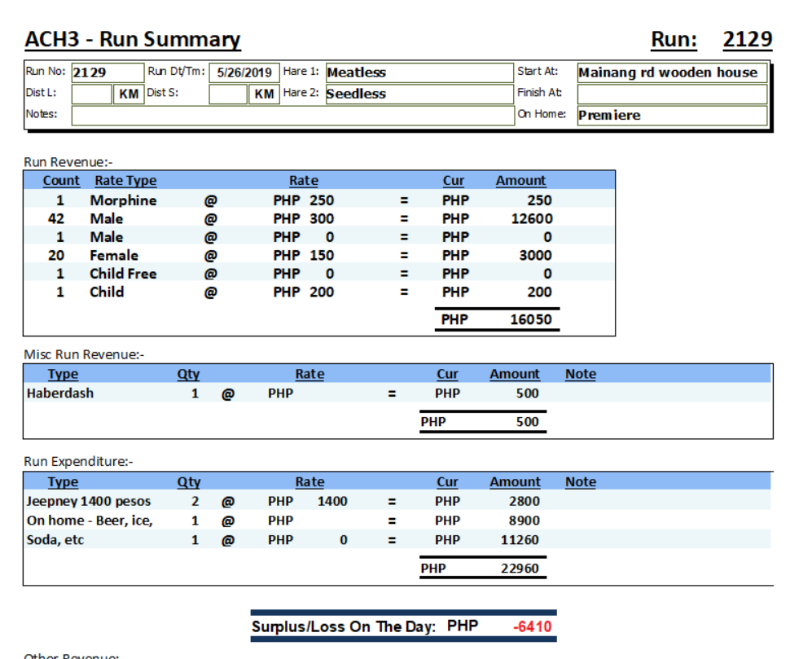Select the Run Dt/Tm date field
Viewport: 812px width, 659px height.
tap(244, 72)
